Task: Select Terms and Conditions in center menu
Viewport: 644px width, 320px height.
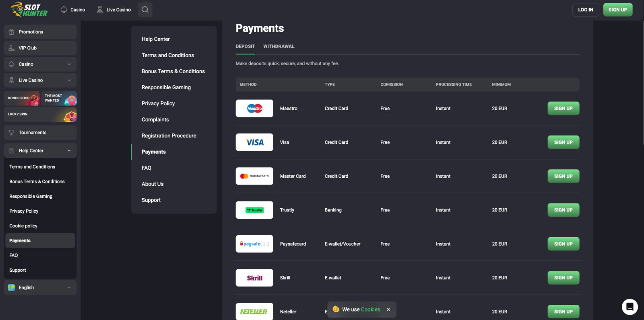Action: (x=168, y=55)
